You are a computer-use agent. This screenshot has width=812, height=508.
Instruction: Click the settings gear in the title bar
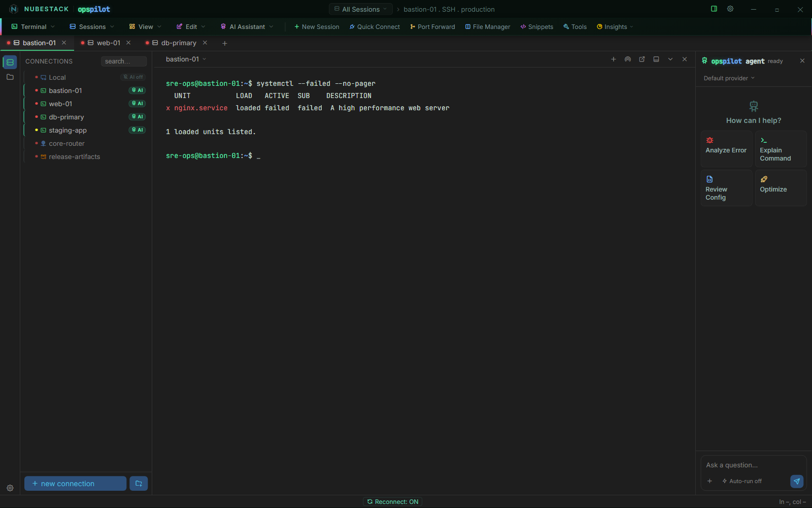[x=730, y=9]
